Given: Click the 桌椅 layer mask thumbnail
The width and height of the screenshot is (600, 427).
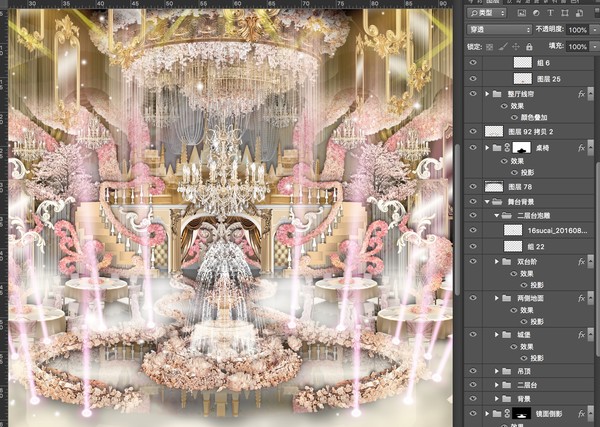Looking at the screenshot, I should click(x=522, y=148).
